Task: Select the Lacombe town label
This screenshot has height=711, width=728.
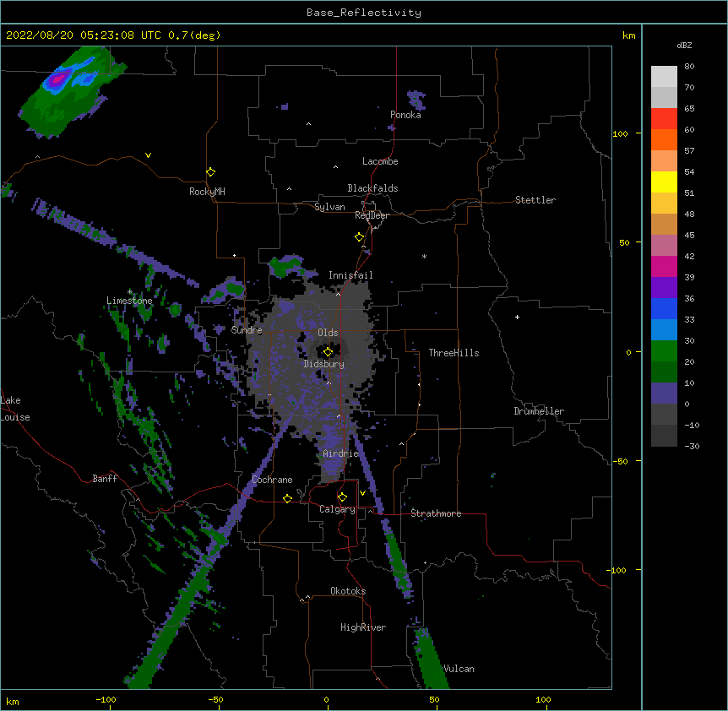Action: click(380, 161)
